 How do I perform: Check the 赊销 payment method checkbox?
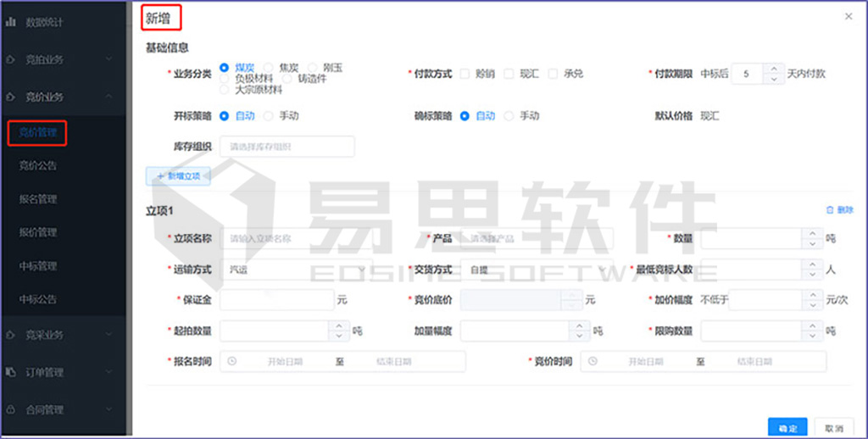(x=465, y=74)
